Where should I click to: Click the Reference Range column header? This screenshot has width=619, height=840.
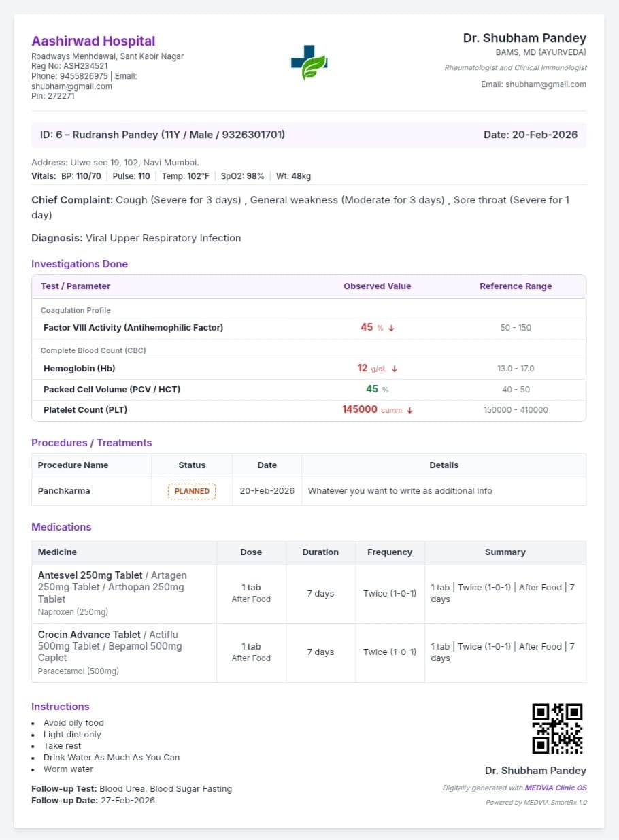516,286
